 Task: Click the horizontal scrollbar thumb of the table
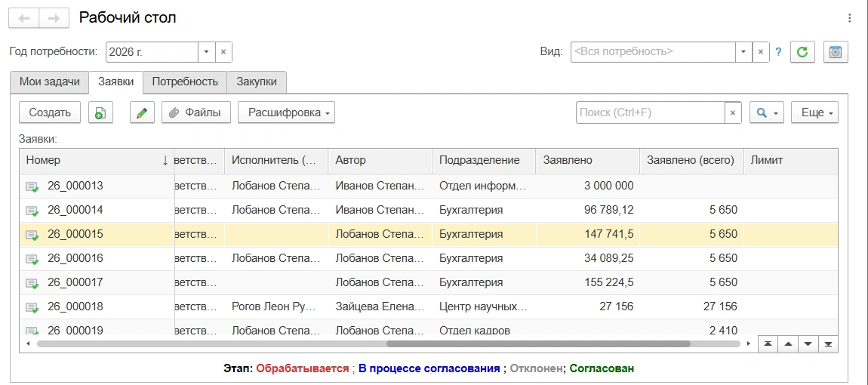538,343
